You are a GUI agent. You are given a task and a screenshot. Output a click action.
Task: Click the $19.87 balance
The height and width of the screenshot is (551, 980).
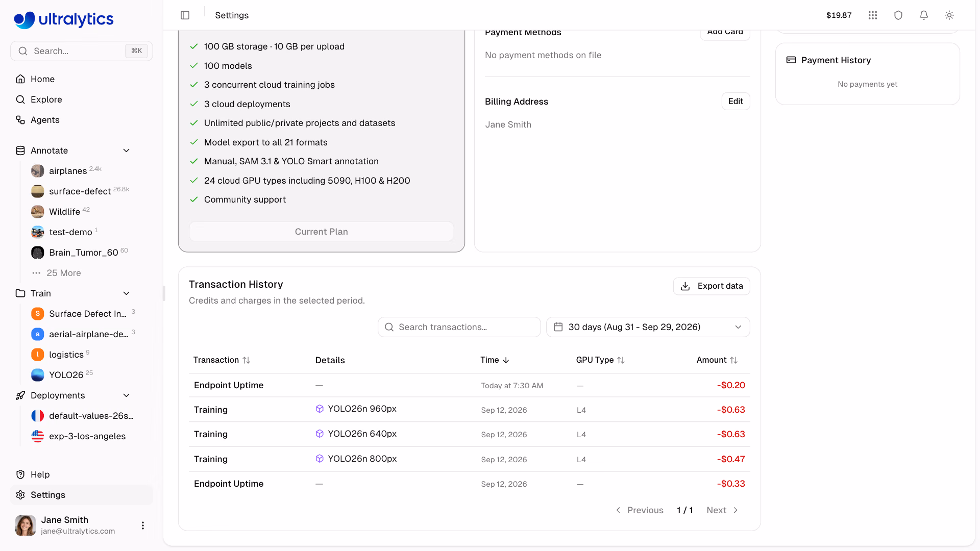839,15
